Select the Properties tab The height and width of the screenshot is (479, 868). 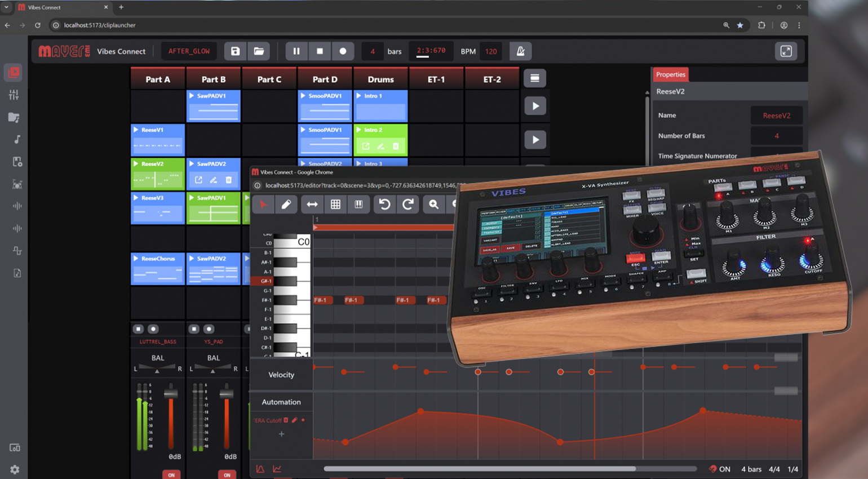[670, 74]
